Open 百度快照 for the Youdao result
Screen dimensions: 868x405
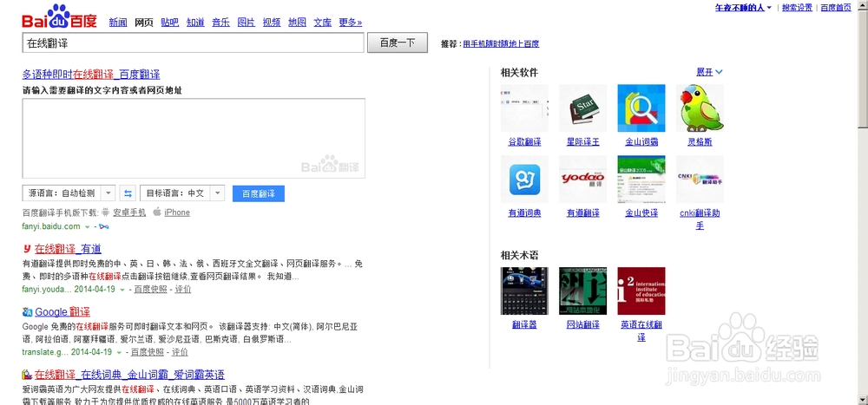[150, 290]
